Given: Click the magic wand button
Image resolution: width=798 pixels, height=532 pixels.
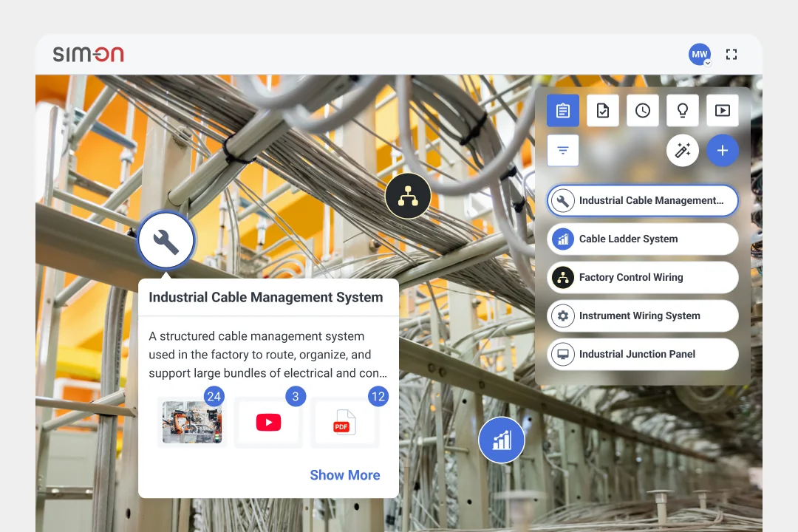Looking at the screenshot, I should (x=683, y=150).
